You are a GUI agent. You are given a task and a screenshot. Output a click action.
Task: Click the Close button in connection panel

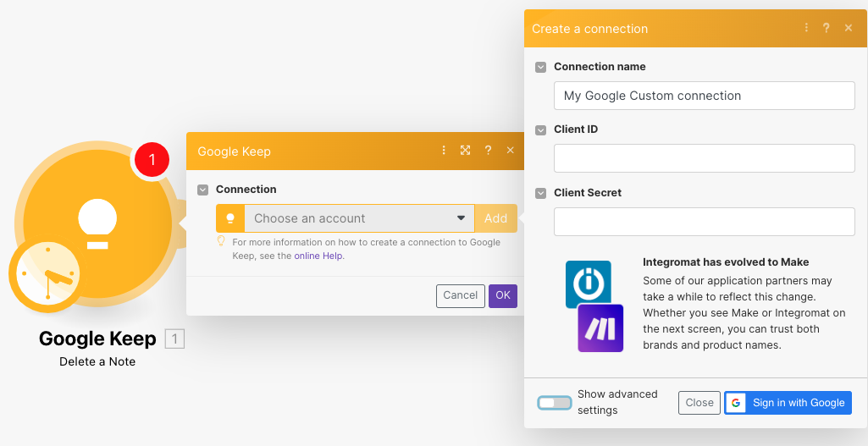tap(699, 403)
